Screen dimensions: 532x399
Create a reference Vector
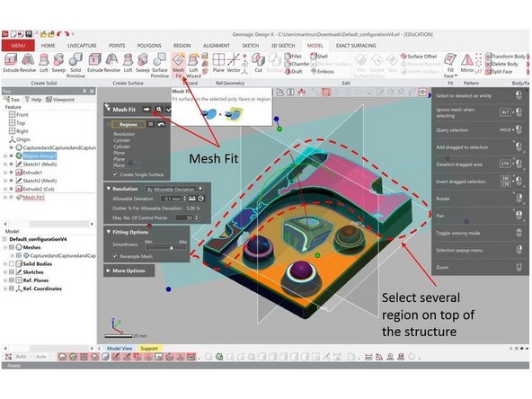click(x=234, y=63)
